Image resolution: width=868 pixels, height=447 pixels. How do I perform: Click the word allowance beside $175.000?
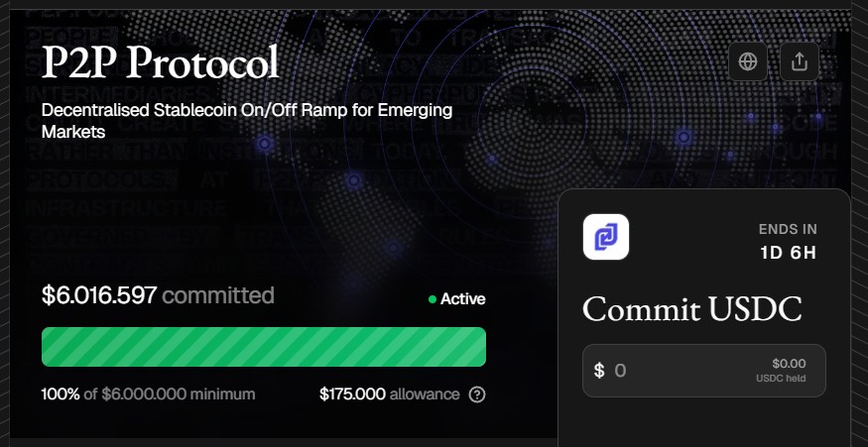coord(425,394)
